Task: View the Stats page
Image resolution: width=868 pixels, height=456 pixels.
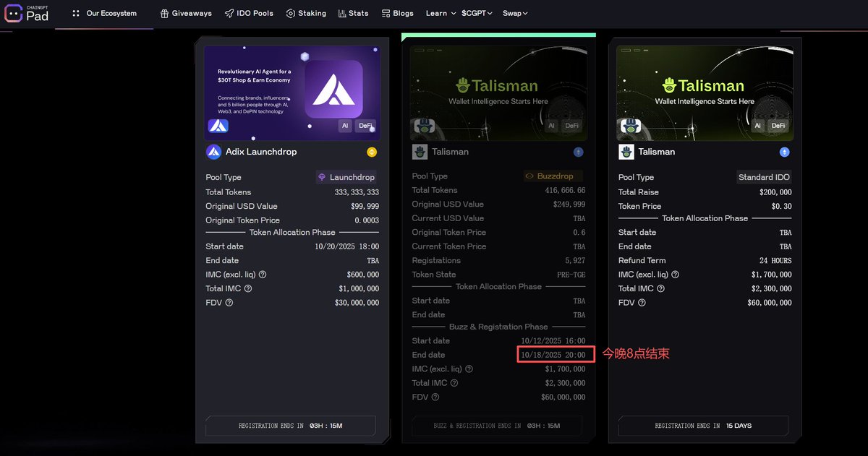Action: tap(353, 13)
